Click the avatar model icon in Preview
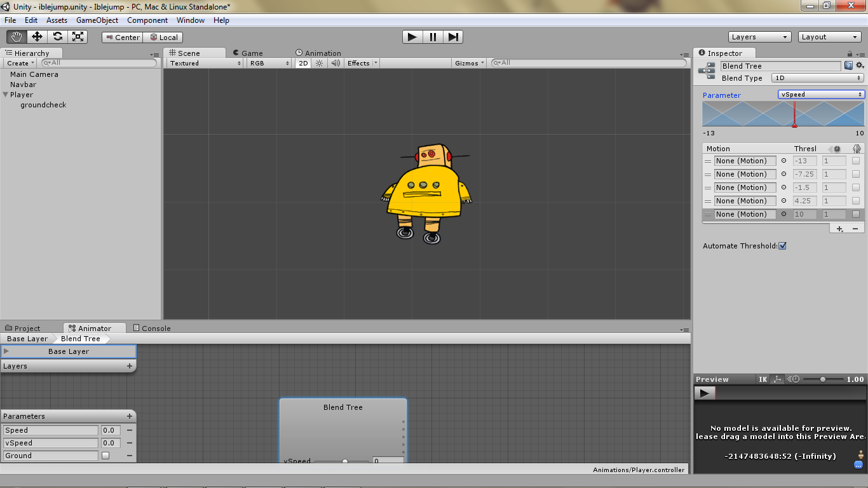Image resolution: width=868 pixels, height=488 pixels. click(x=861, y=455)
